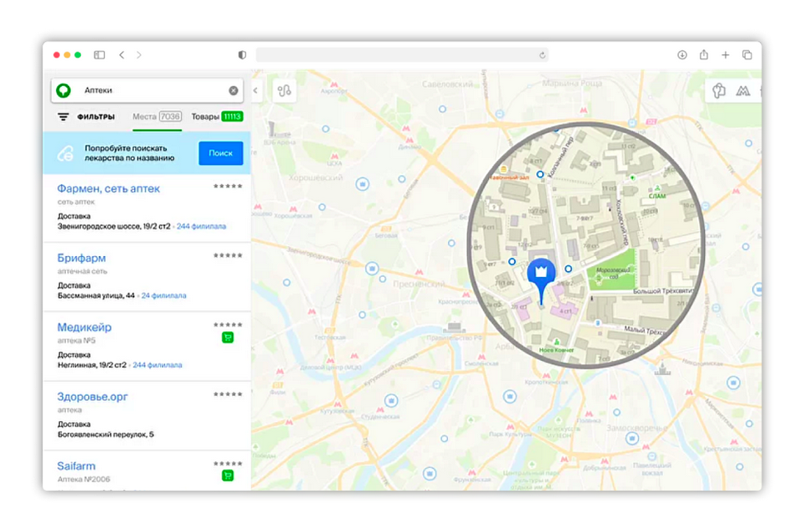This screenshot has height=532, width=799.
Task: Open Фармен, сеть аптек listing
Action: pos(108,188)
